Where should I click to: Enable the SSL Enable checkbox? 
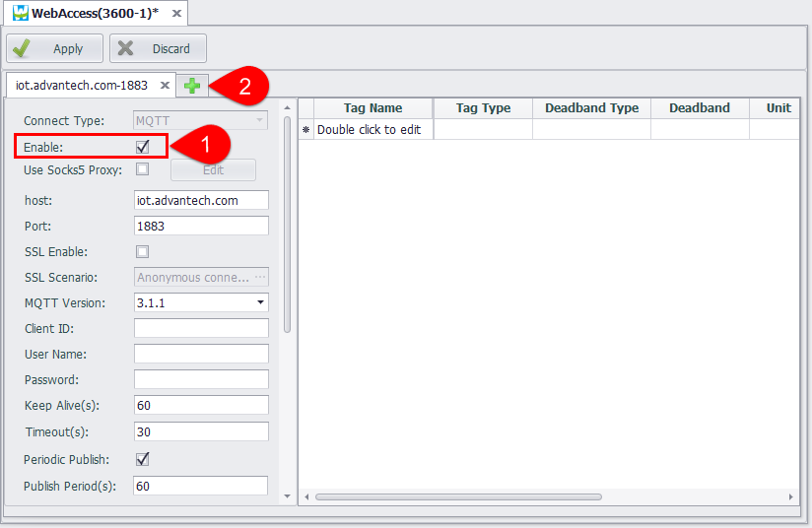coord(143,251)
